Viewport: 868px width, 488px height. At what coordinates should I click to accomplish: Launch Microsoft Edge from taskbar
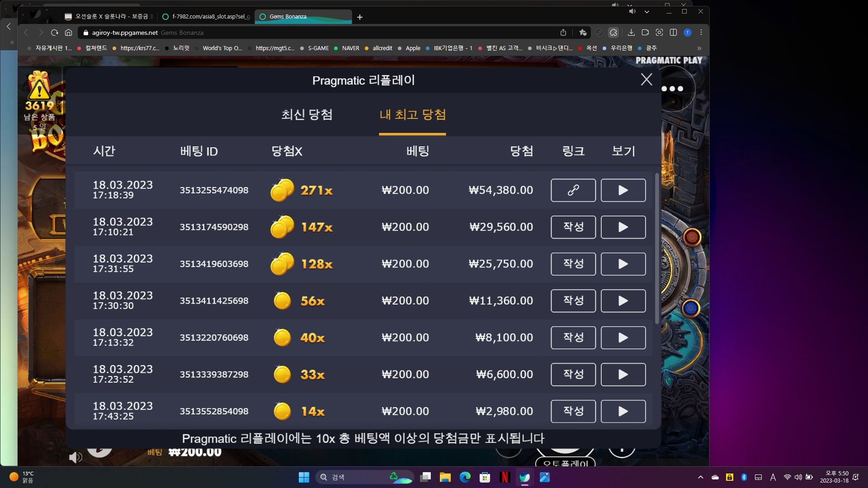click(465, 477)
